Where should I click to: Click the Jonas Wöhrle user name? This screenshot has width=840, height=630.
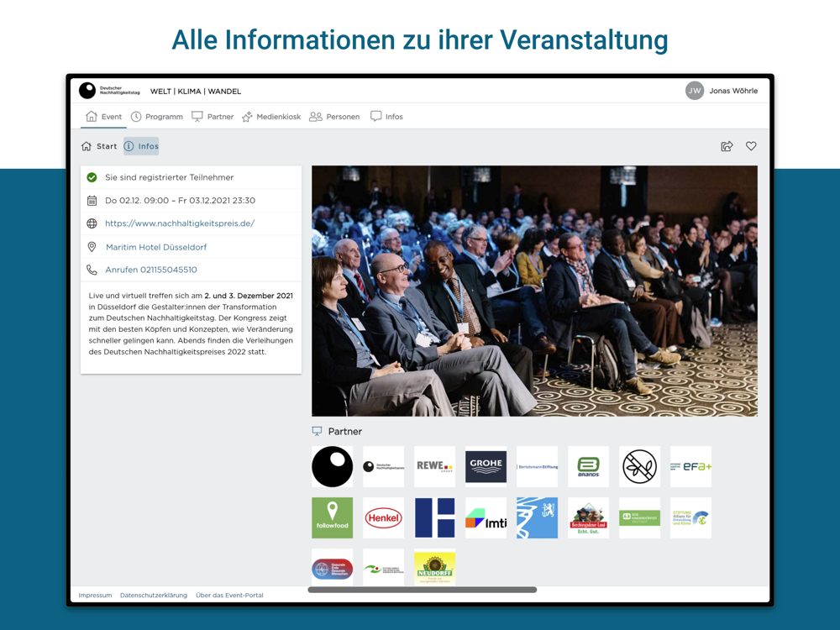tap(733, 91)
